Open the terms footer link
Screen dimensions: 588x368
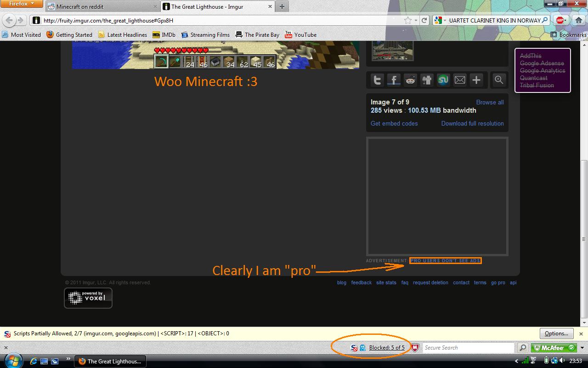click(x=480, y=282)
